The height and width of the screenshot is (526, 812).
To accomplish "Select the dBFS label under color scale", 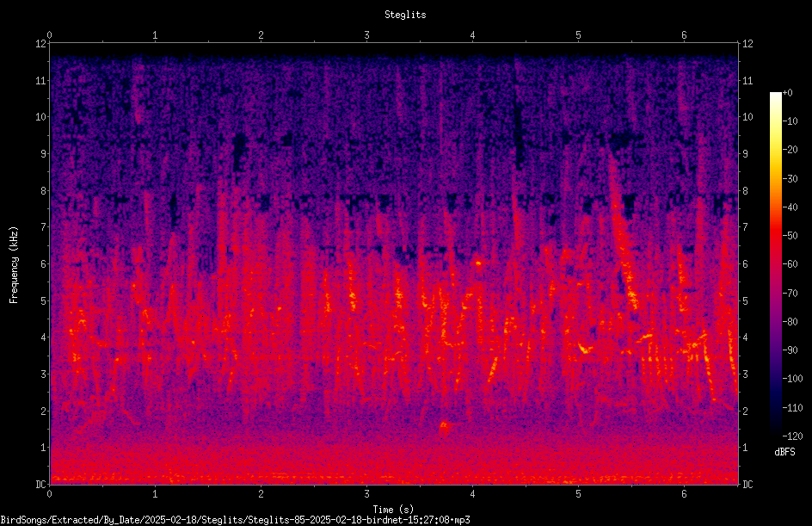I will coord(784,452).
